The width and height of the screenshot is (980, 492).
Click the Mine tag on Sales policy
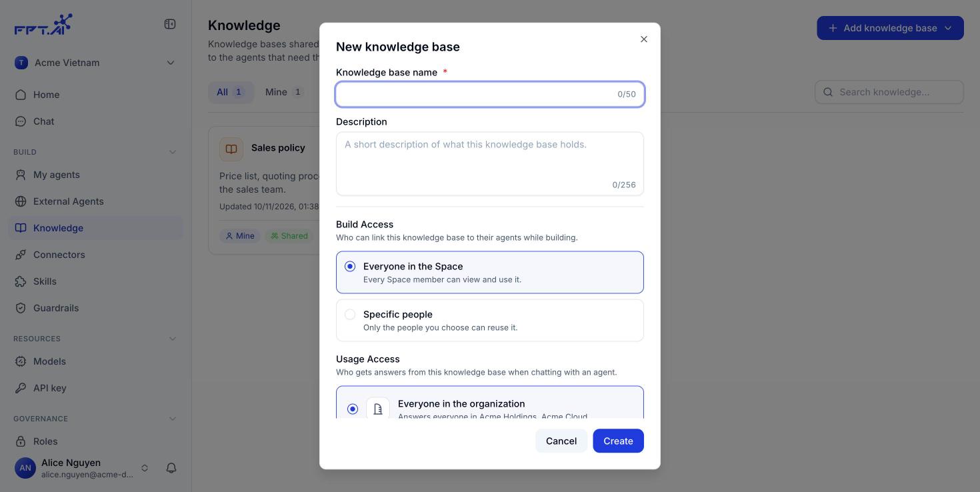[240, 235]
